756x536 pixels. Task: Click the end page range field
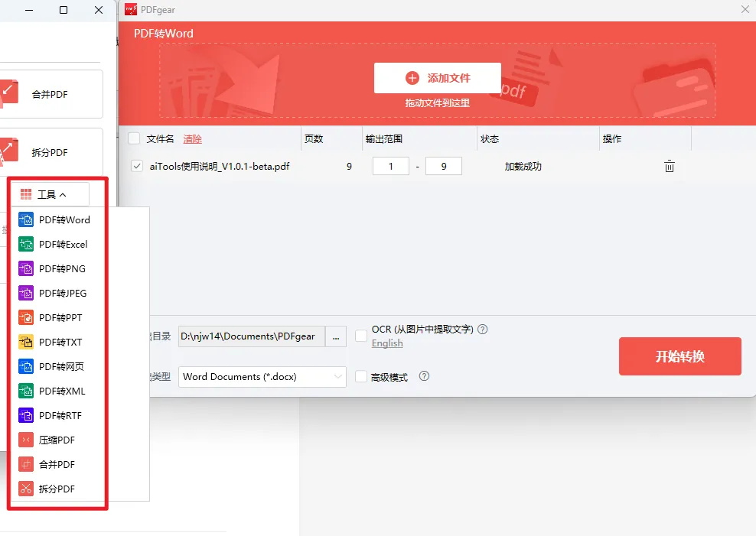[x=443, y=166]
